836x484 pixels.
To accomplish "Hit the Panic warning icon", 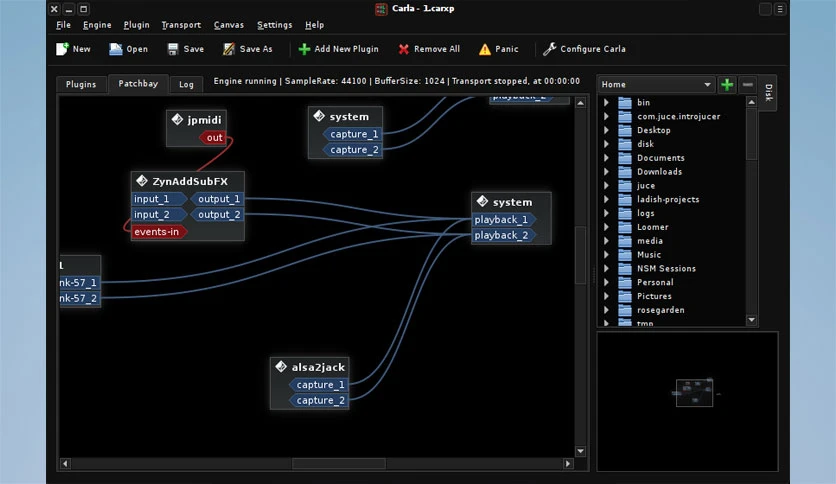I will click(x=485, y=50).
